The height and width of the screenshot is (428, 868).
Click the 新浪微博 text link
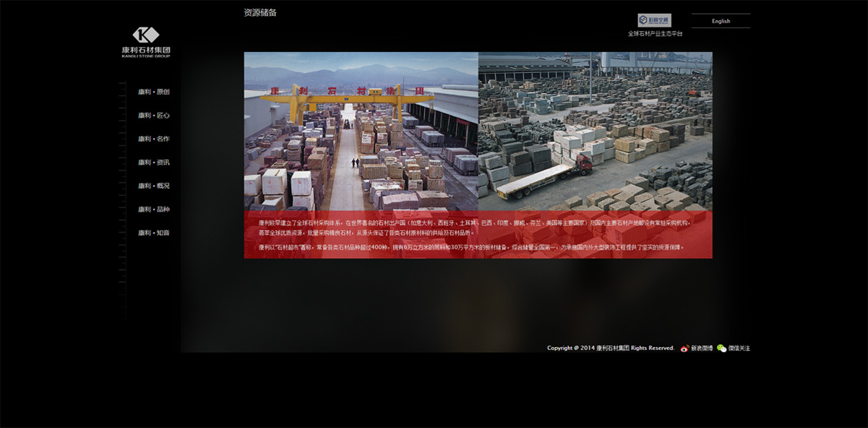click(702, 348)
